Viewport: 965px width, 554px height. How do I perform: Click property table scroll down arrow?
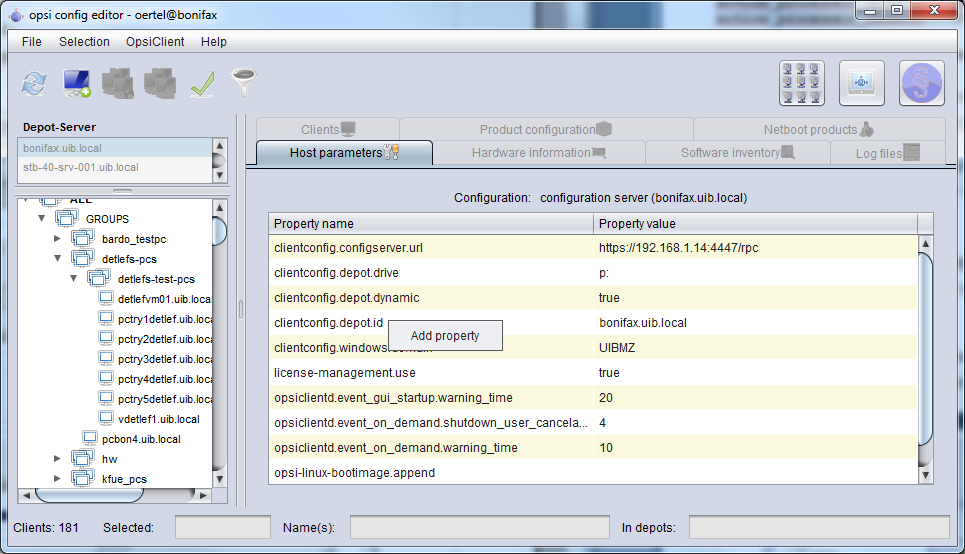click(926, 475)
